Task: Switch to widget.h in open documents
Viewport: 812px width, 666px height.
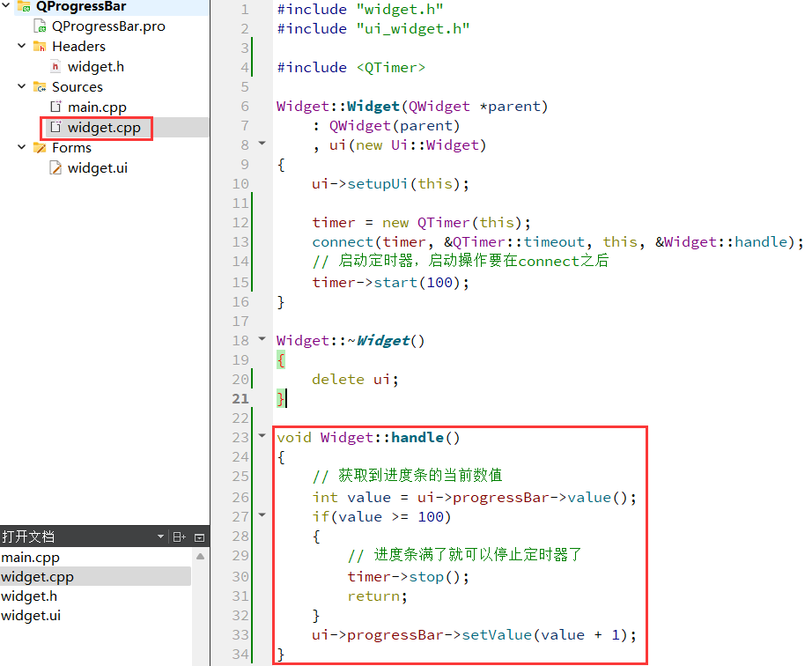Action: tap(29, 596)
